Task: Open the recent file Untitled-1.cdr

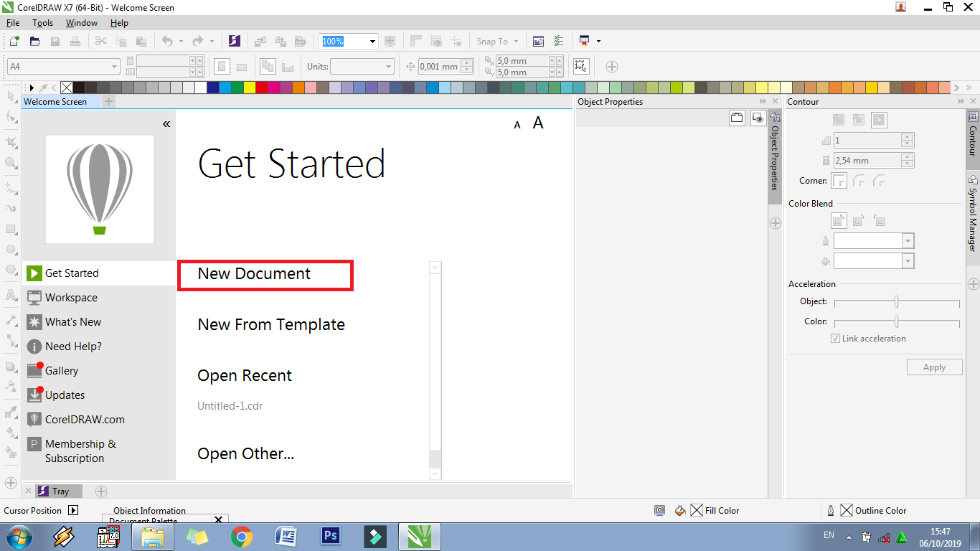Action: [231, 405]
